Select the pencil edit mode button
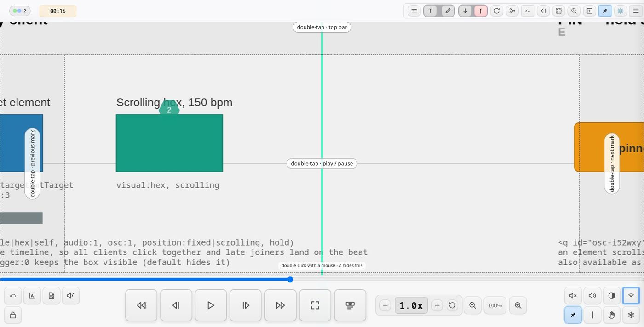This screenshot has width=644, height=327. point(448,11)
